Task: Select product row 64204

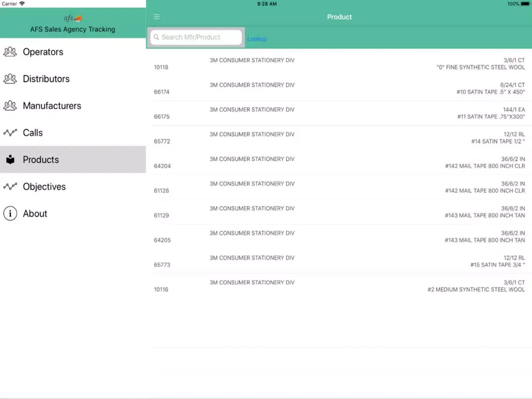Action: coord(339,163)
